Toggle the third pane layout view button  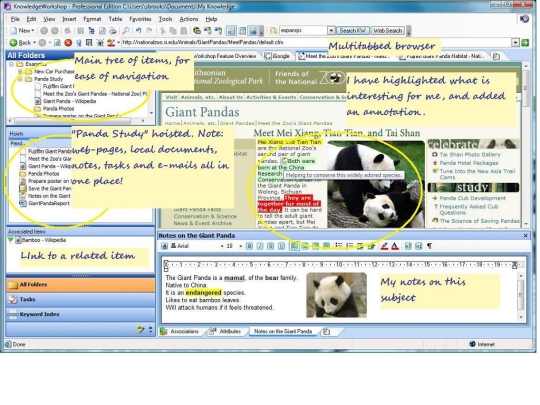coord(253,31)
